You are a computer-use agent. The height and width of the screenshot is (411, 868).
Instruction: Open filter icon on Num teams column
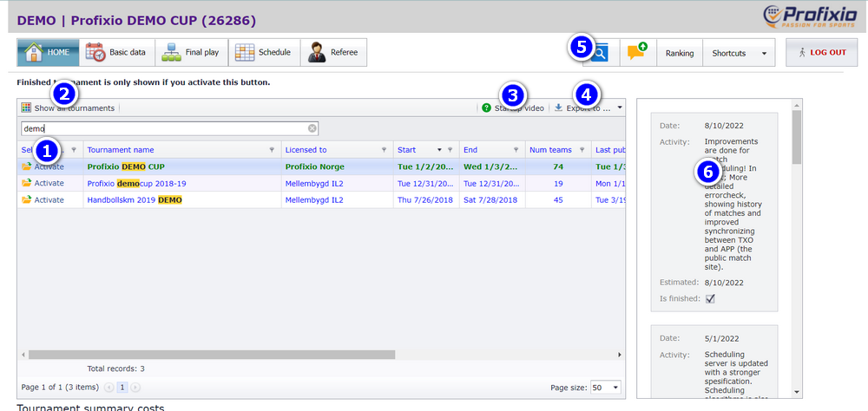582,150
